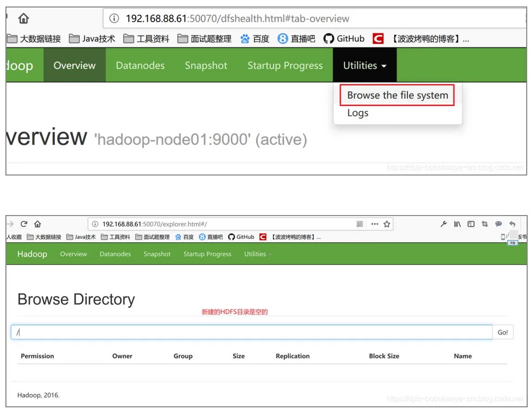Bookmark the page with the star icon
Image resolution: width=532 pixels, height=416 pixels.
387,224
